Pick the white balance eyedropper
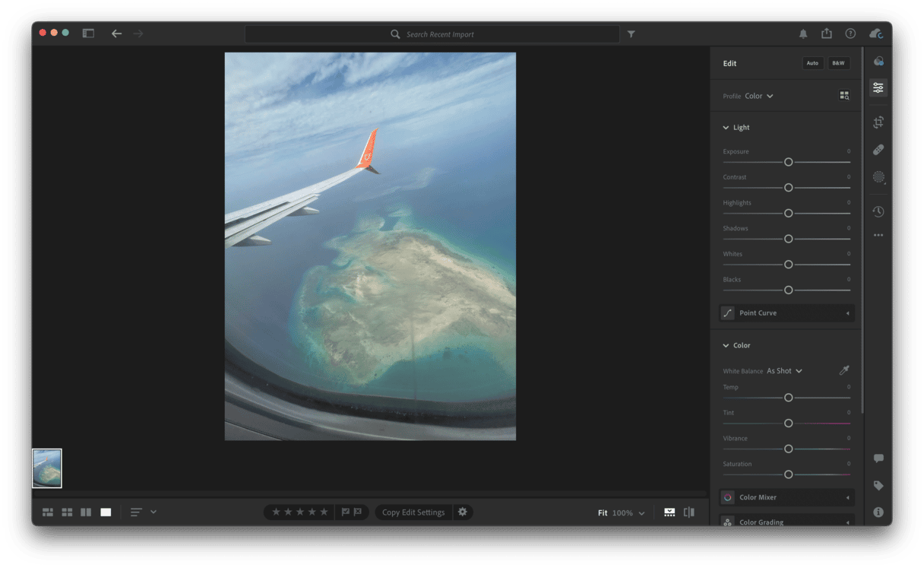Screen dimensions: 924x568 point(843,371)
